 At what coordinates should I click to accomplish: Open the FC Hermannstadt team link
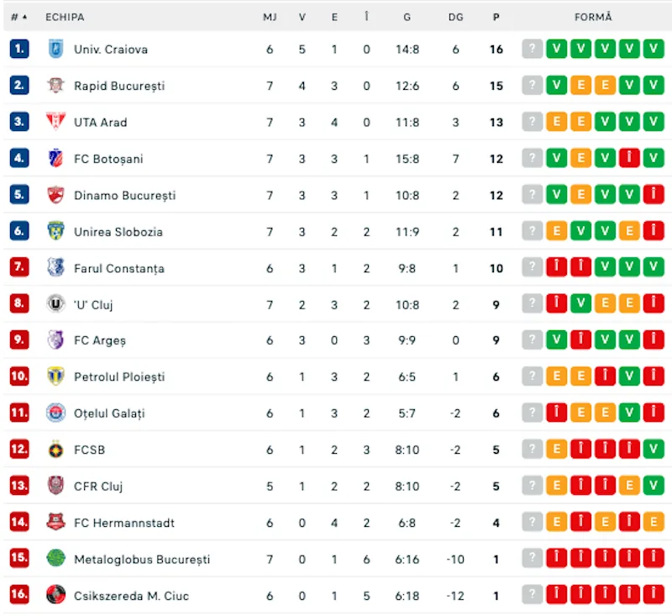(124, 523)
